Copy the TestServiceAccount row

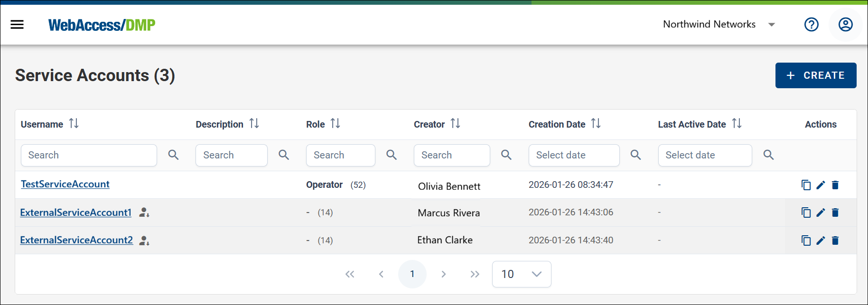[x=806, y=185]
